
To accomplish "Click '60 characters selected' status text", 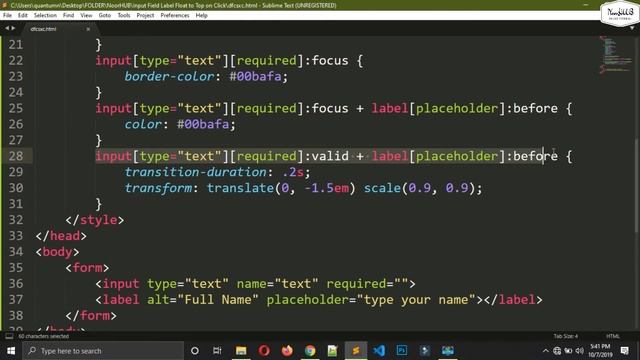I will point(44,336).
